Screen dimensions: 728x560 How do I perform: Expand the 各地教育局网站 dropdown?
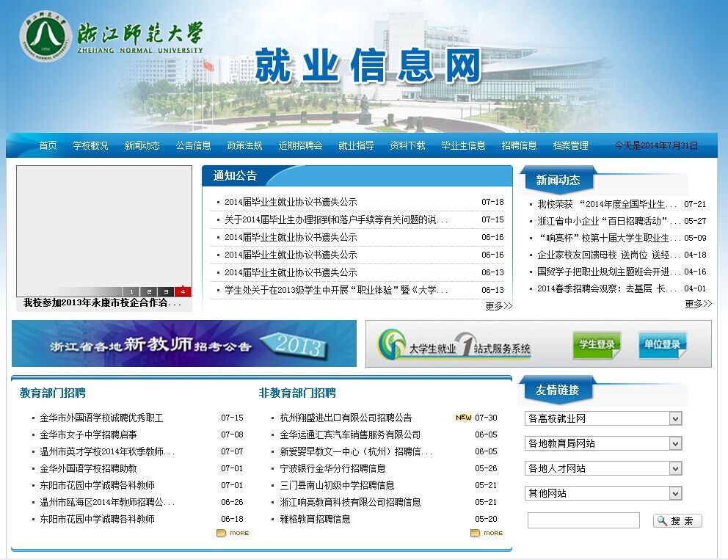pyautogui.click(x=603, y=443)
